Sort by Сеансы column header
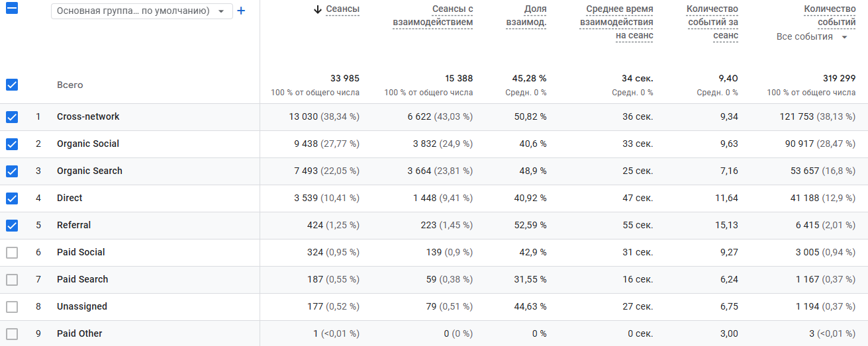Screen dimensions: 868x346 pyautogui.click(x=343, y=9)
